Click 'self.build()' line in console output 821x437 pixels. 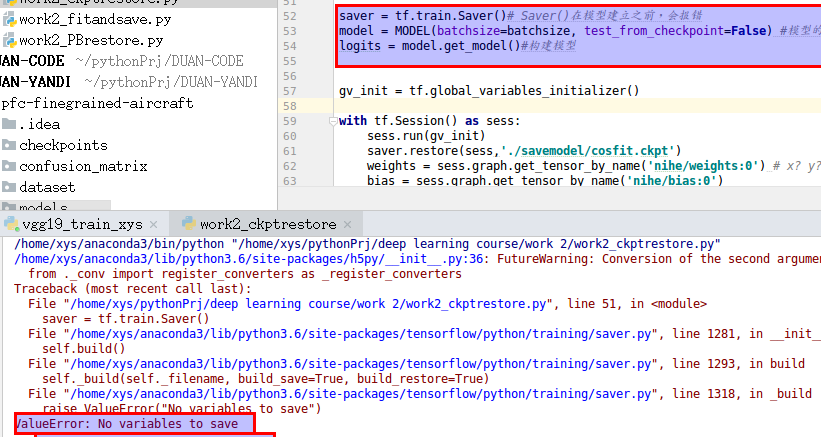coord(84,349)
